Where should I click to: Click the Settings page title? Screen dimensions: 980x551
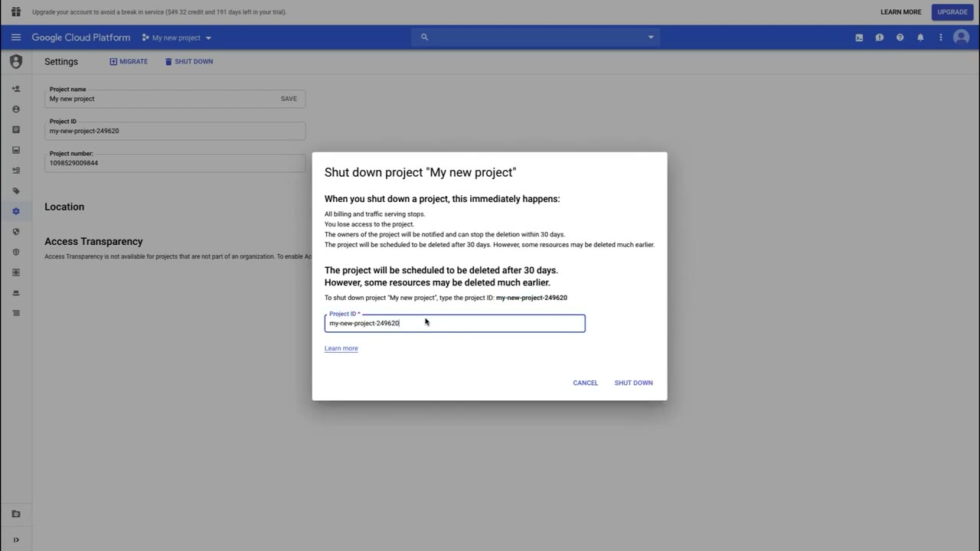click(61, 61)
